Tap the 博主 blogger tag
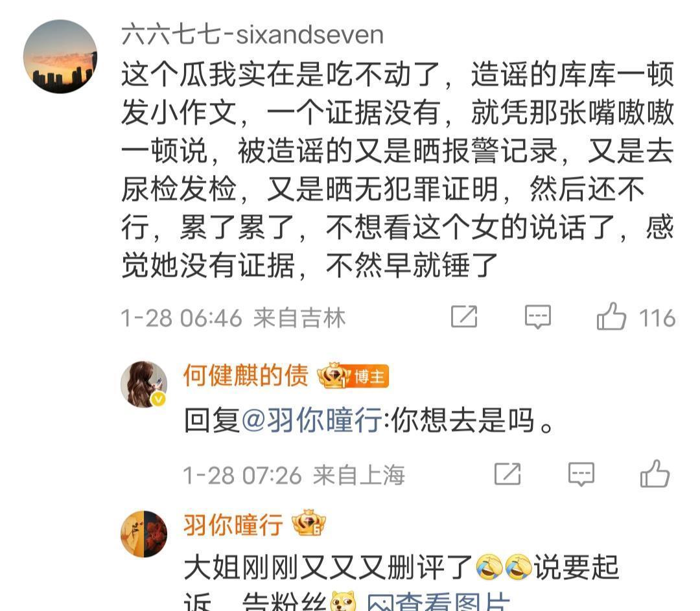Screen dimensions: 700x611 point(369,377)
